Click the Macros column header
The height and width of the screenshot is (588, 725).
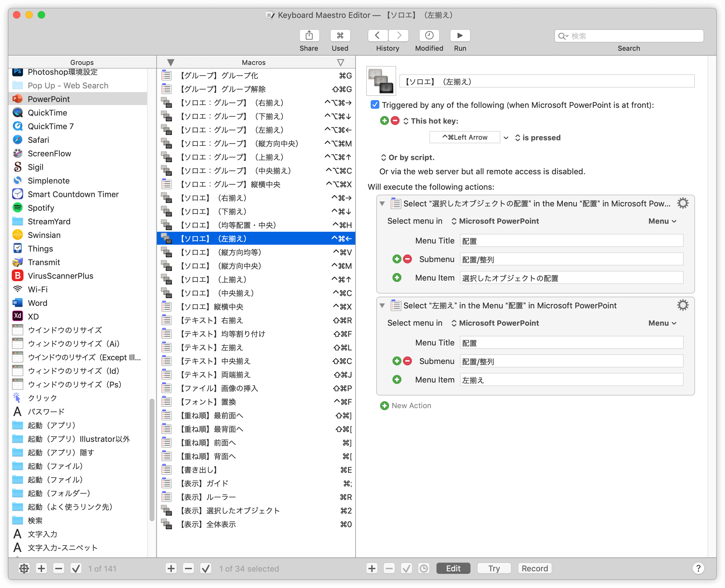(253, 62)
